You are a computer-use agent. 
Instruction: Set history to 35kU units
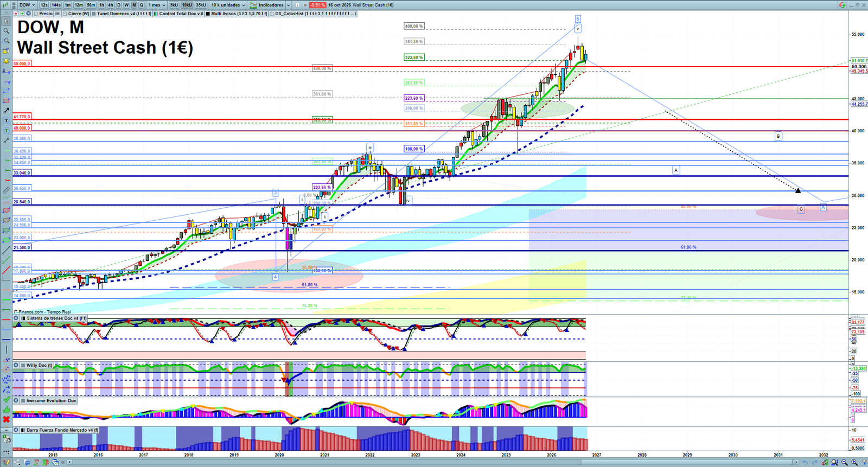[201, 5]
